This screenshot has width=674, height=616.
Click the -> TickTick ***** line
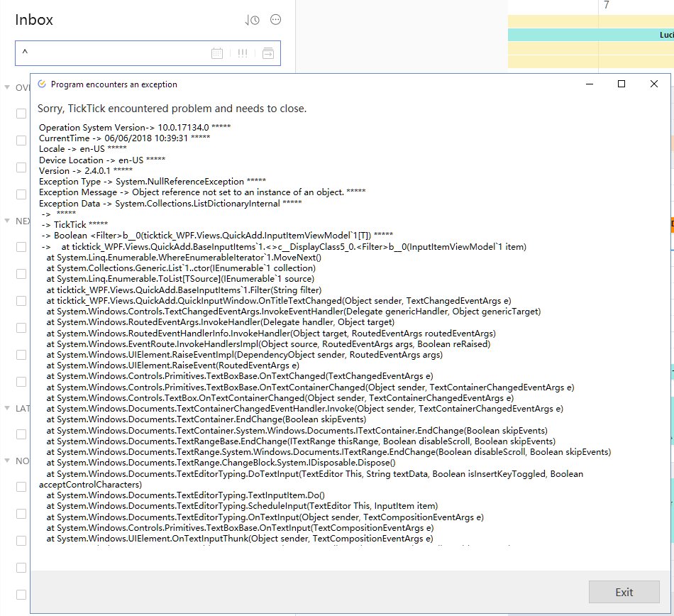74,224
